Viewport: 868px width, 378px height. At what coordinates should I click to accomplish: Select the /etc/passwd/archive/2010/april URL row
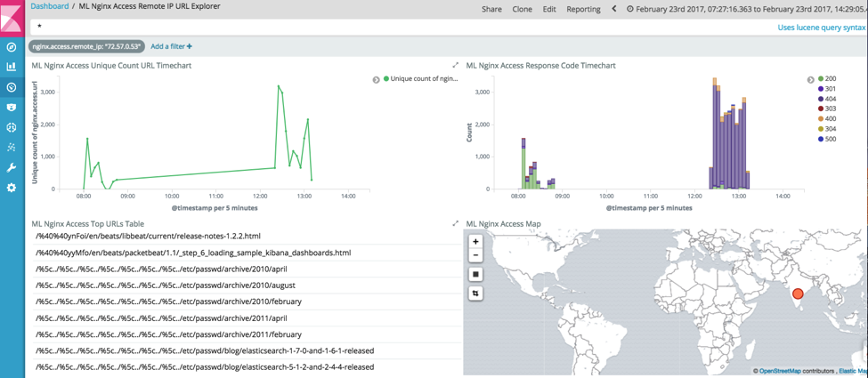tap(247, 269)
